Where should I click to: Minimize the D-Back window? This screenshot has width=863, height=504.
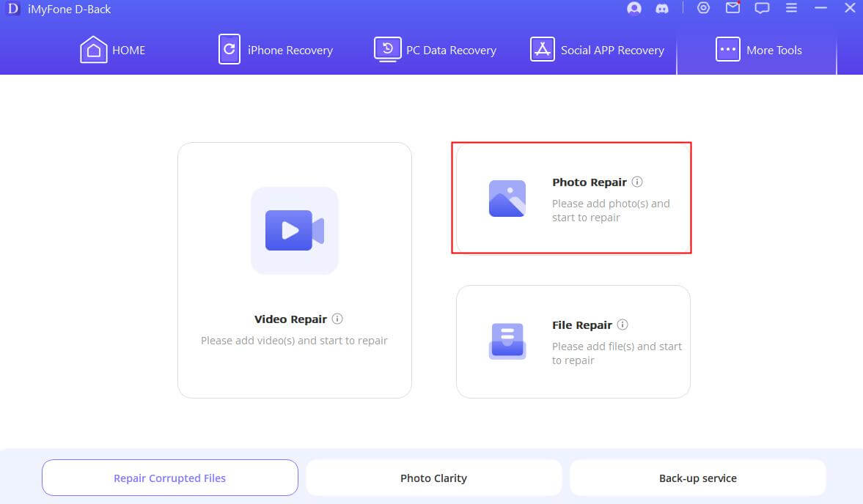[820, 8]
